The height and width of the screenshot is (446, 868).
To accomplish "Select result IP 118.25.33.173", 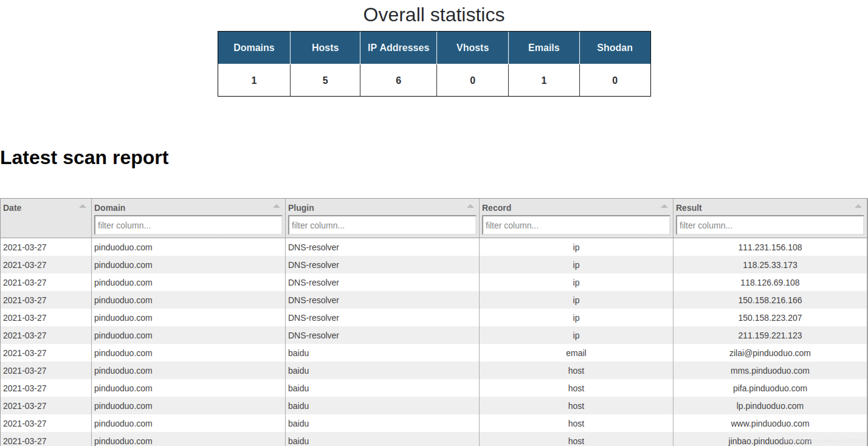I will point(770,265).
